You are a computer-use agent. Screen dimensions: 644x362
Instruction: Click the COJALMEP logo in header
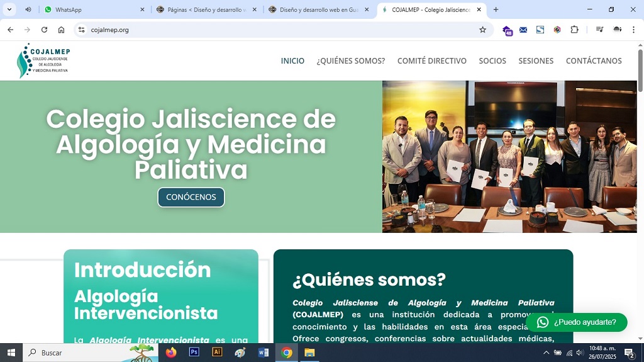(x=43, y=60)
